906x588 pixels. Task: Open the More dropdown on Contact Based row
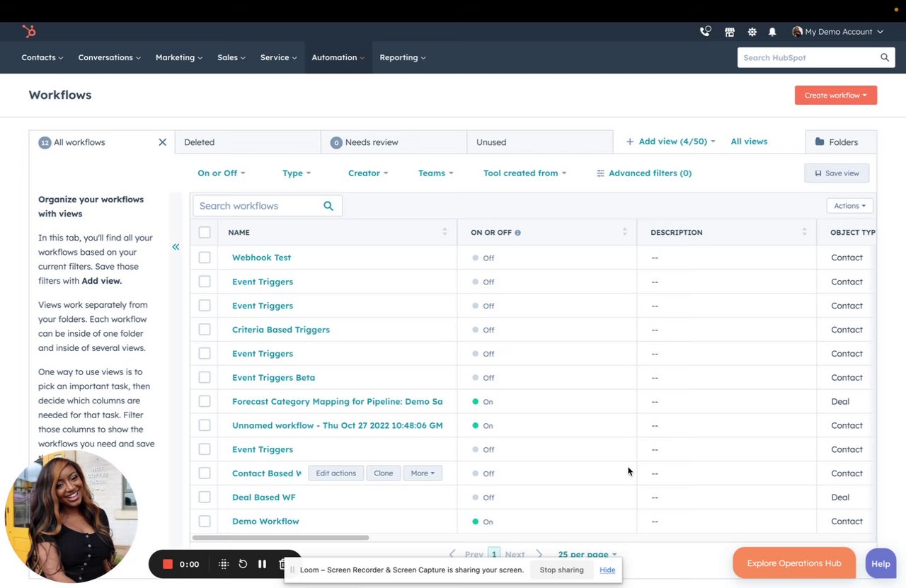click(x=423, y=473)
